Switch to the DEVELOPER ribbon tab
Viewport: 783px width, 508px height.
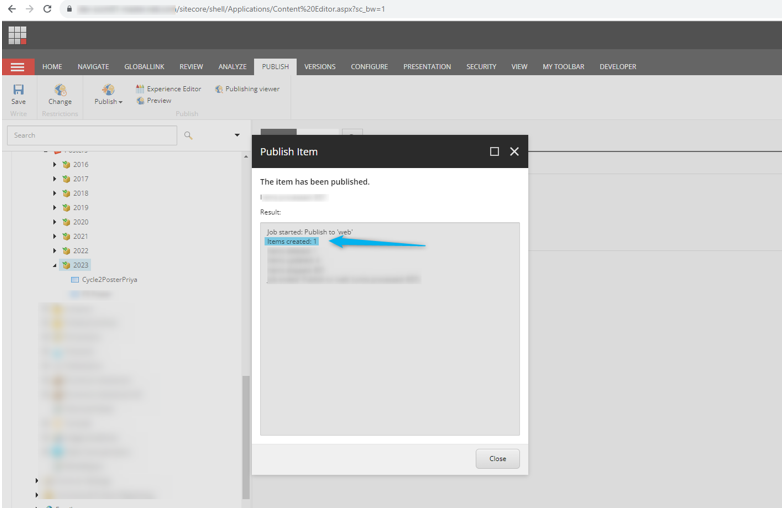618,67
